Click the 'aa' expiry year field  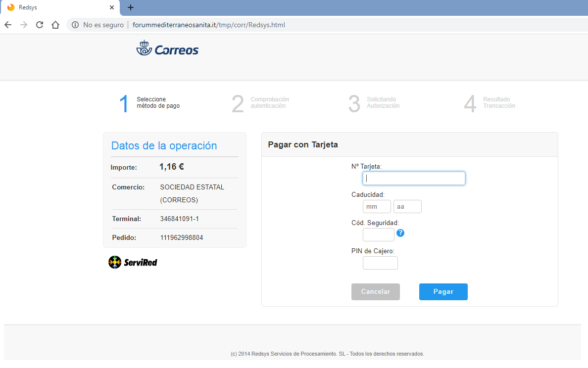(x=408, y=206)
